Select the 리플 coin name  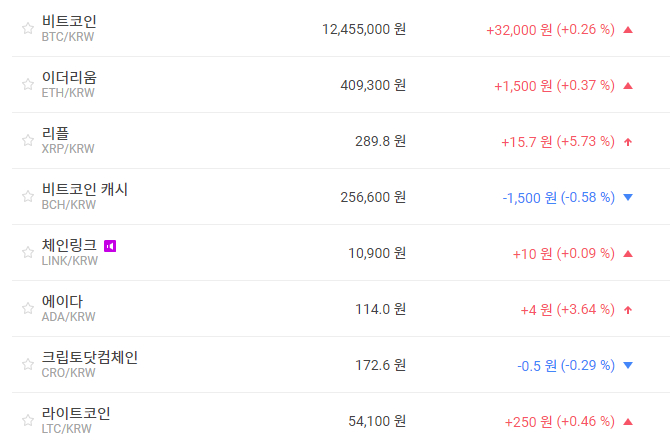tap(56, 133)
